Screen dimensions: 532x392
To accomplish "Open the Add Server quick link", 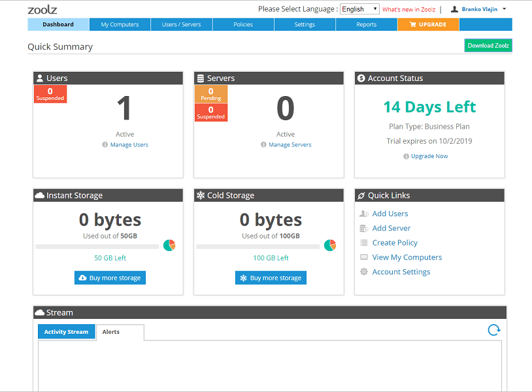I will pyautogui.click(x=391, y=228).
